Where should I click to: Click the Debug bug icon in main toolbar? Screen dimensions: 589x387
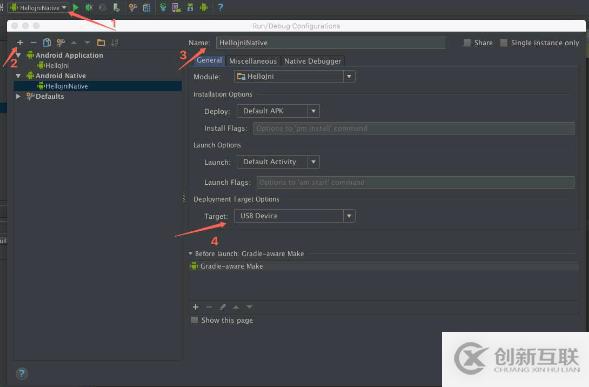pyautogui.click(x=89, y=7)
